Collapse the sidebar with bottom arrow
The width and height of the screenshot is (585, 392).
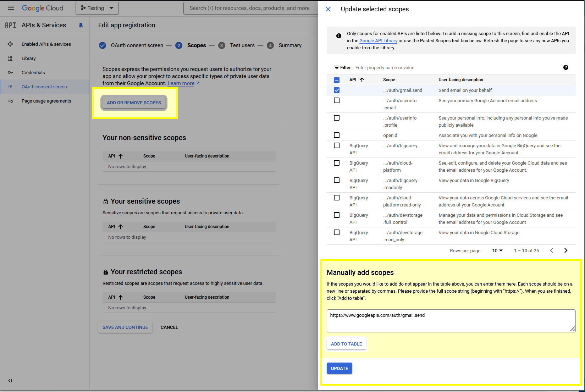10,381
